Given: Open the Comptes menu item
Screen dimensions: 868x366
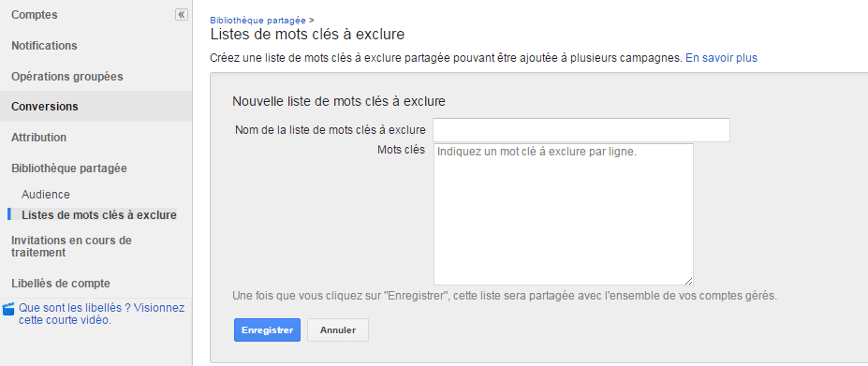Looking at the screenshot, I should coord(35,15).
